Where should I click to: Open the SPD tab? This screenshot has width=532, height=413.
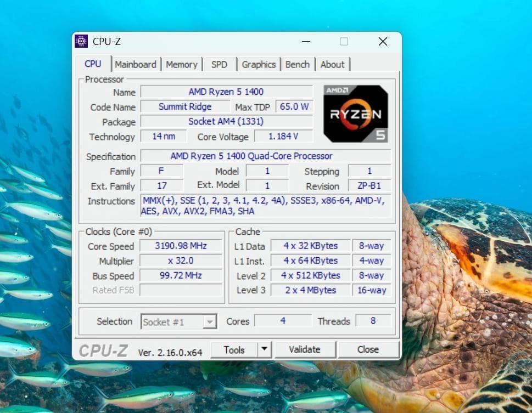[x=220, y=64]
